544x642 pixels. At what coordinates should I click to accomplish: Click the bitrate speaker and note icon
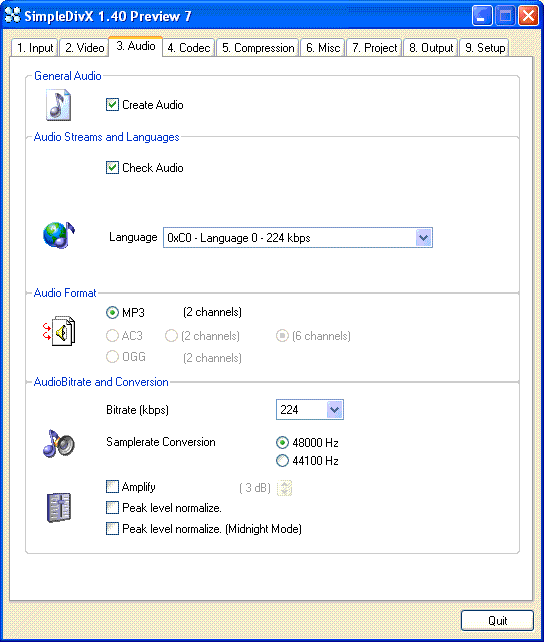[x=59, y=443]
